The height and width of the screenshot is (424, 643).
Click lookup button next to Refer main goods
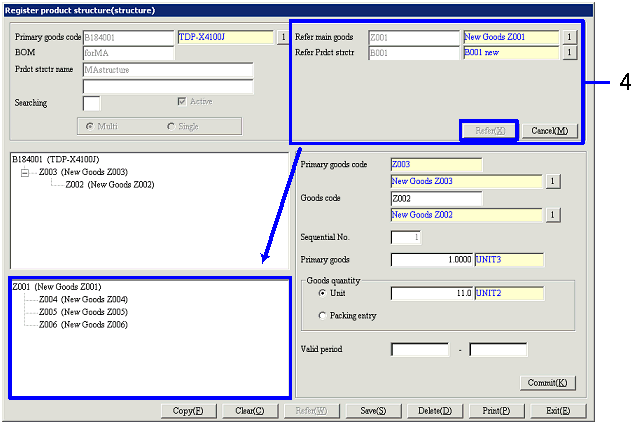pos(569,37)
